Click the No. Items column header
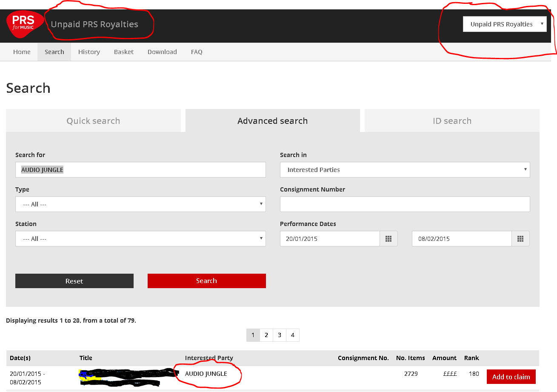The image size is (557, 392). [411, 358]
